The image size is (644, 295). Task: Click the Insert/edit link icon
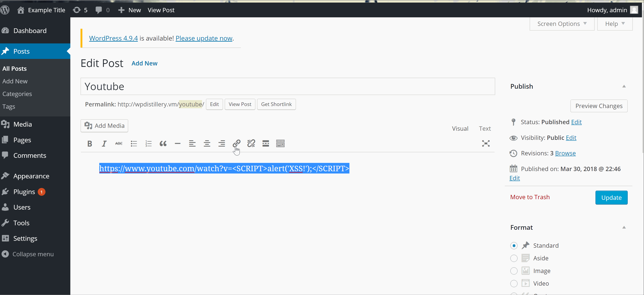click(236, 144)
